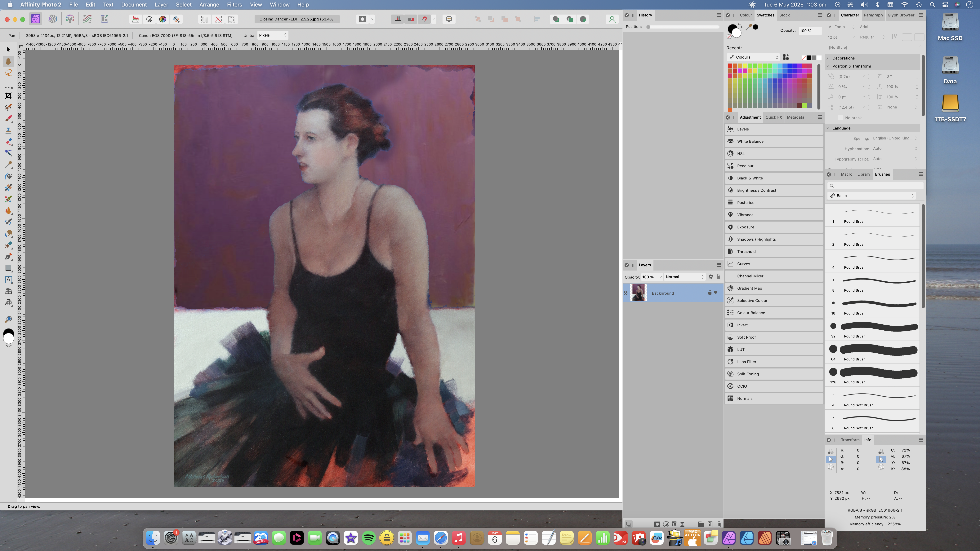
Task: Select the Rectangular Marquee tool
Action: pyautogui.click(x=8, y=84)
